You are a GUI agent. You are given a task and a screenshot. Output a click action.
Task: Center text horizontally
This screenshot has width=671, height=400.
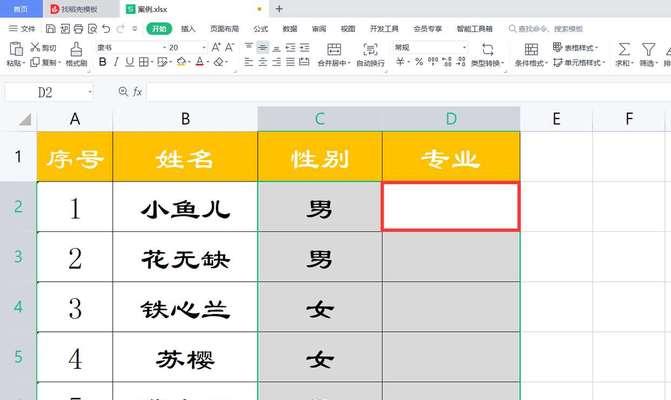(x=263, y=62)
